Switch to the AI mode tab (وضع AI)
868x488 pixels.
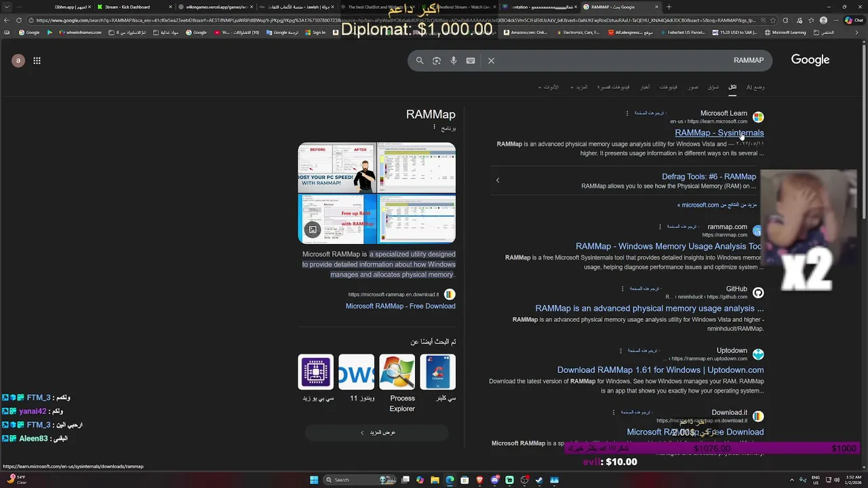755,87
